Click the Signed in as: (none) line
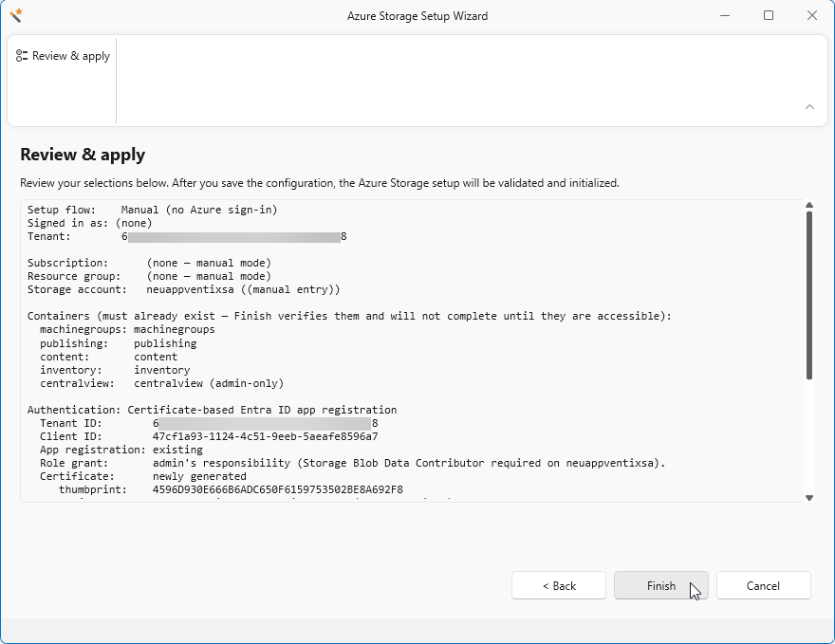Viewport: 835px width, 644px height. tap(89, 223)
